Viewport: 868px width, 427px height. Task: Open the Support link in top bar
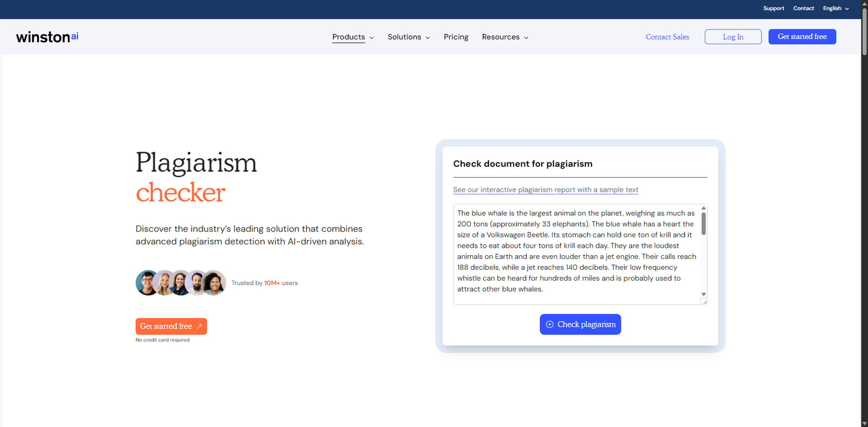(774, 8)
